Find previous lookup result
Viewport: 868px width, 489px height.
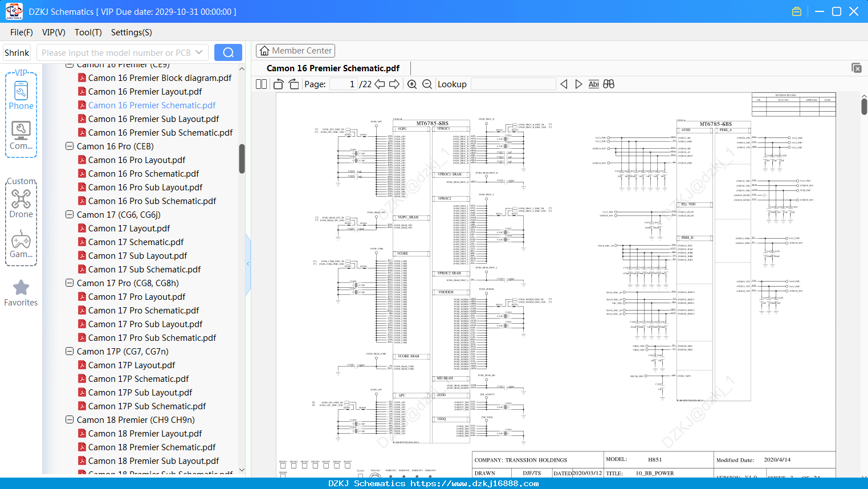(564, 84)
